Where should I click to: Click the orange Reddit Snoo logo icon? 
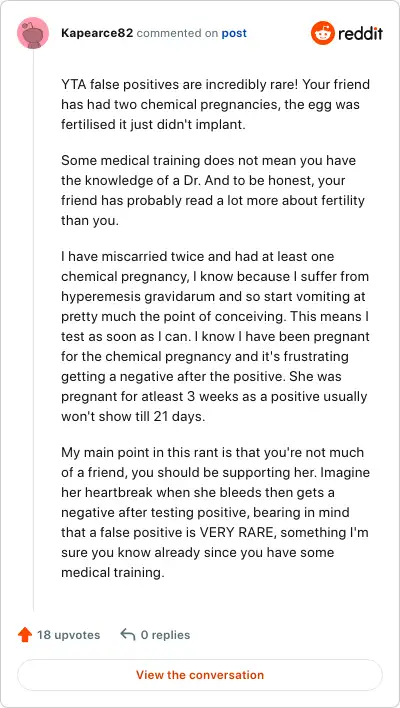pos(322,33)
